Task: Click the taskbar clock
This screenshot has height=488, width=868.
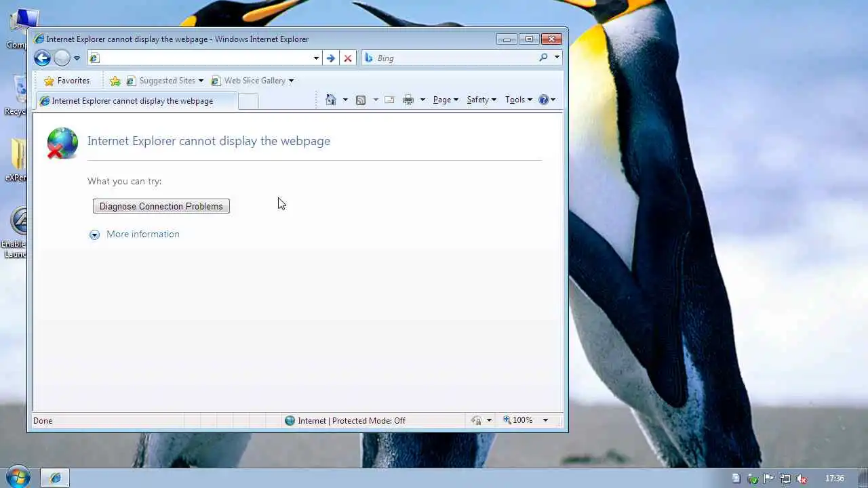Action: [x=834, y=479]
